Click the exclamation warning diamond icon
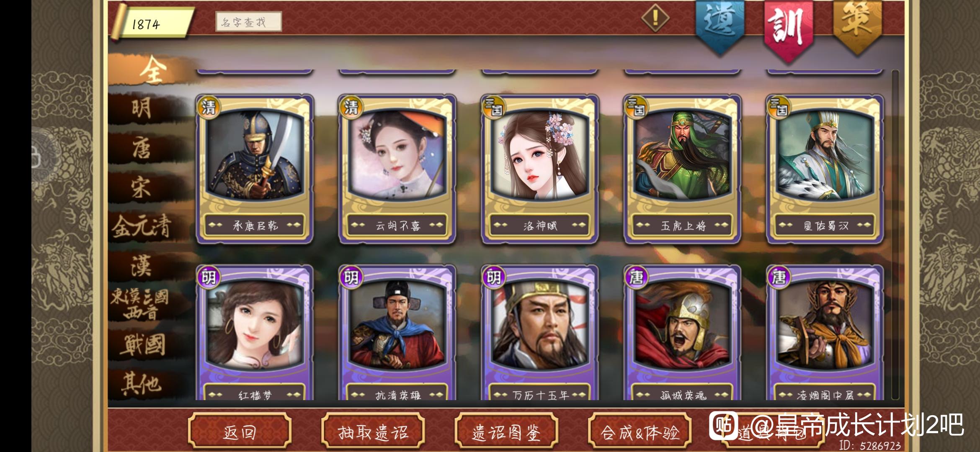 click(x=655, y=18)
